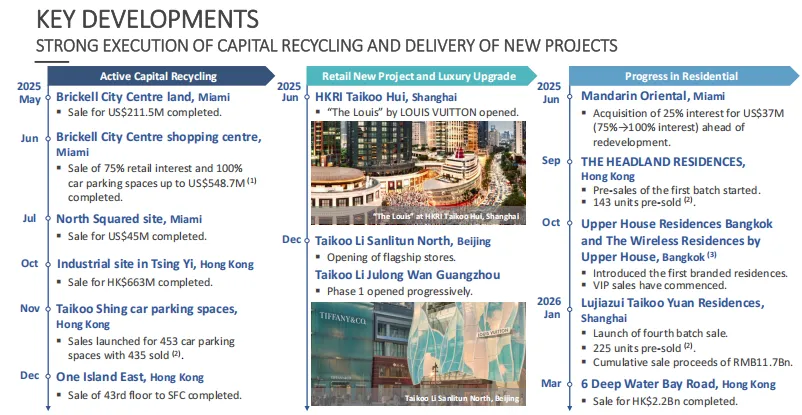Select 'Brickell City Centre shopping centre,' heading
This screenshot has width=802, height=415.
pos(159,137)
